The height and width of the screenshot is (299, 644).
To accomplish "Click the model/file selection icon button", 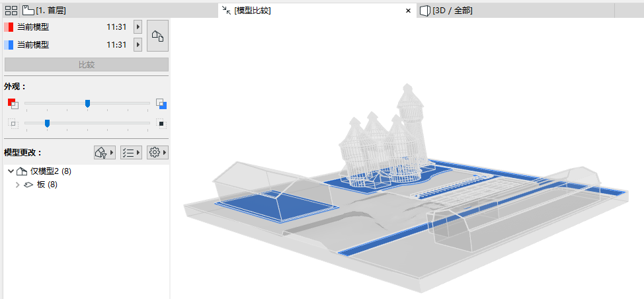I will tap(158, 36).
